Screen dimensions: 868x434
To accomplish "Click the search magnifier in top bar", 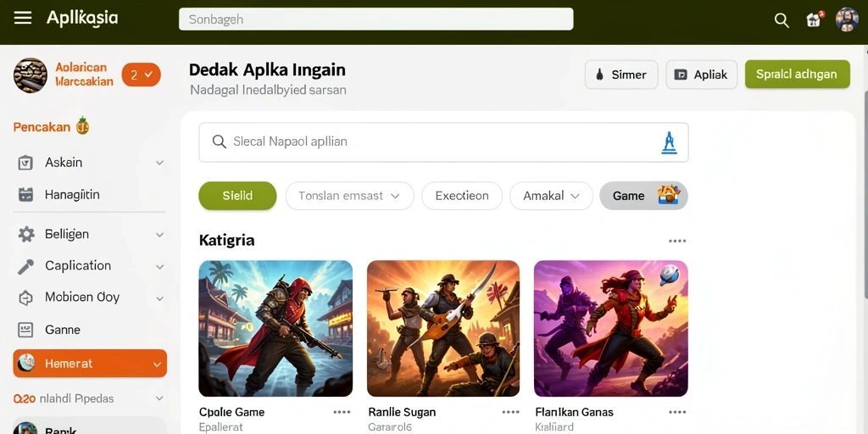I will tap(781, 20).
